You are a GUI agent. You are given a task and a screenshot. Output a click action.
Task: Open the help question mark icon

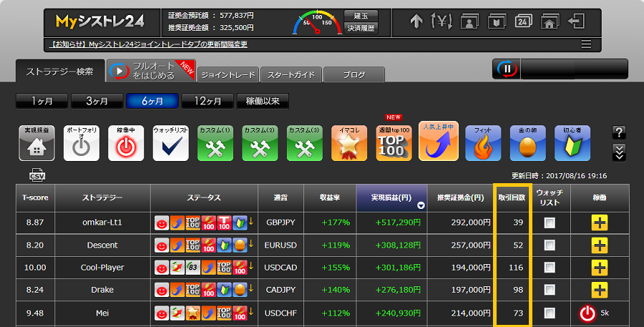(619, 132)
